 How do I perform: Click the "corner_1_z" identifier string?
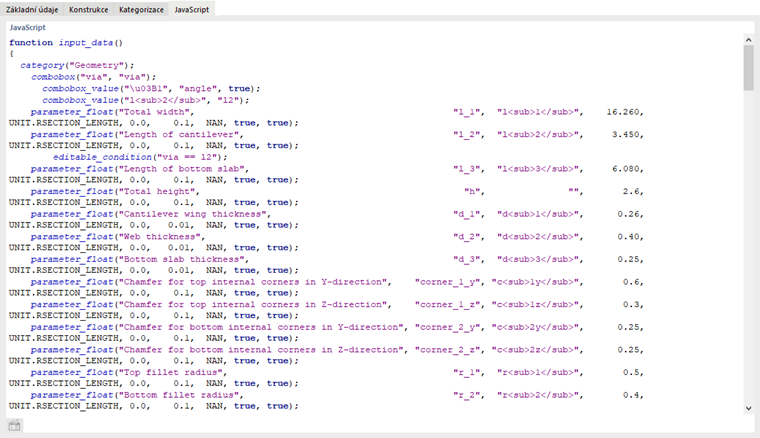pos(447,304)
